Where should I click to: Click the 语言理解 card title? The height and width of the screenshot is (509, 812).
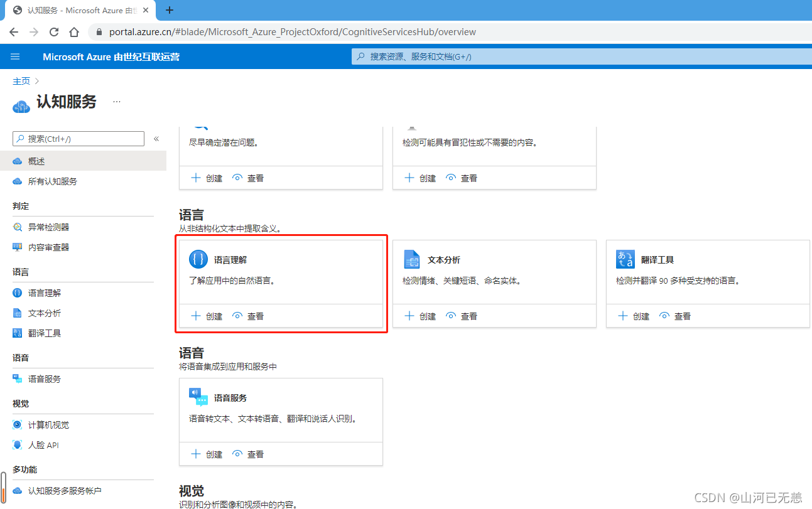pyautogui.click(x=230, y=260)
